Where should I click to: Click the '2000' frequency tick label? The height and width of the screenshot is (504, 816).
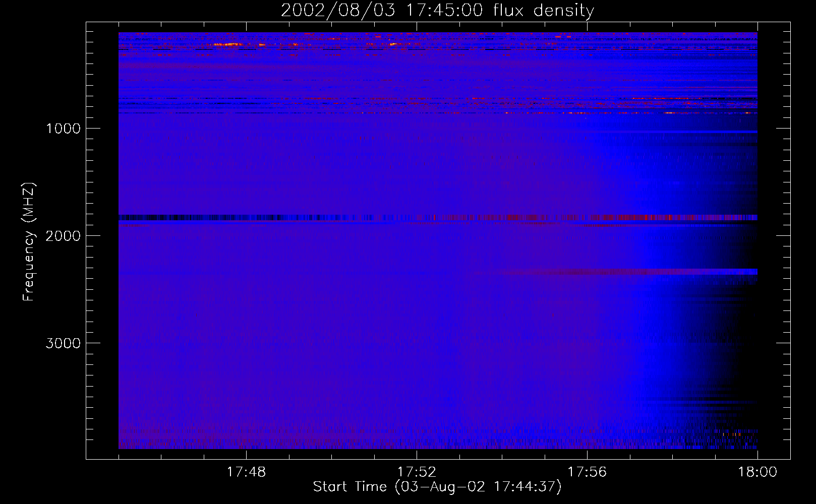click(63, 236)
